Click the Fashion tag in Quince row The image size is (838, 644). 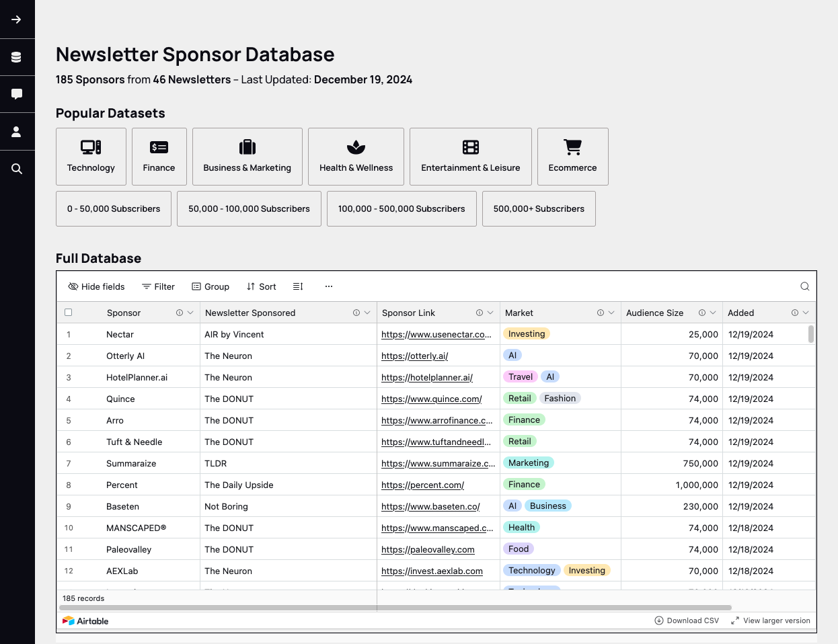click(560, 398)
